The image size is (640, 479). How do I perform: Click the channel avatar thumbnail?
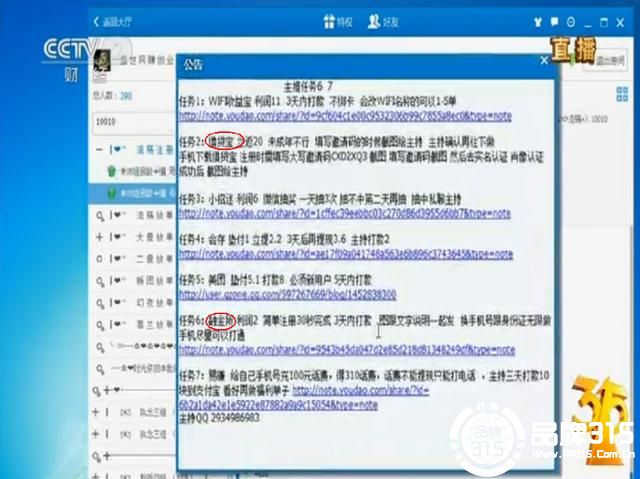(x=102, y=61)
